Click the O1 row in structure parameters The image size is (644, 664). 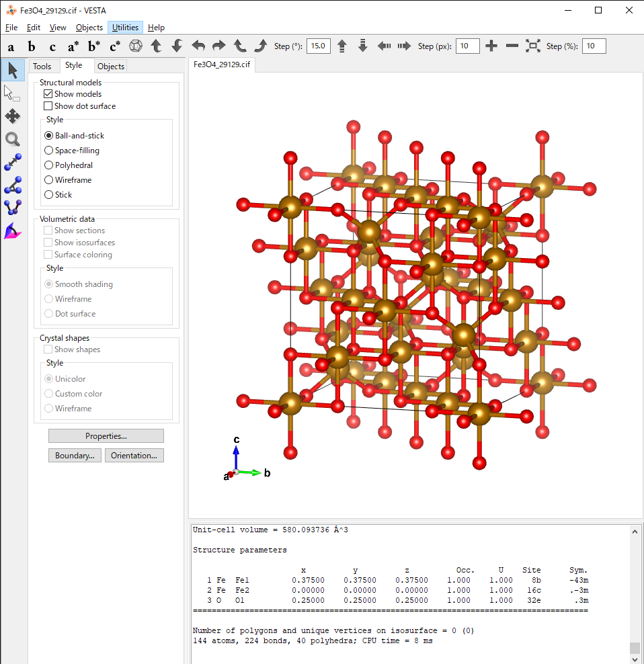click(x=397, y=600)
